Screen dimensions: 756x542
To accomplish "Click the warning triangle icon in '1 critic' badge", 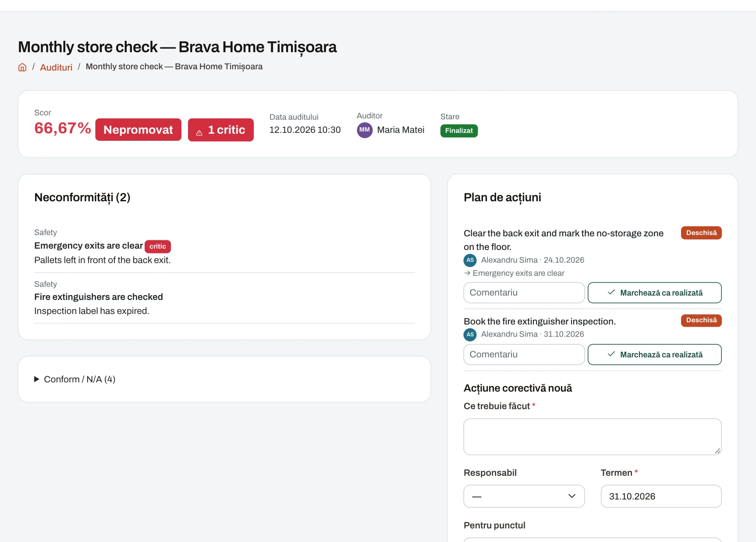I will pyautogui.click(x=199, y=132).
